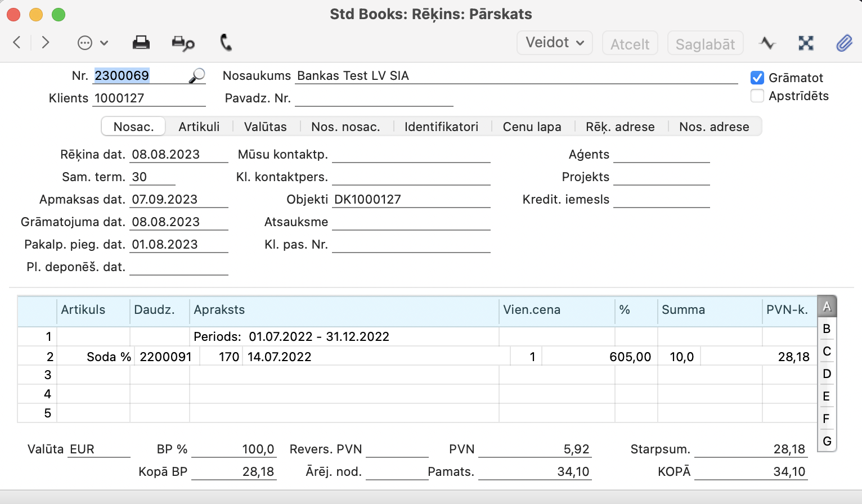The image size is (862, 504).
Task: Go to the previous record arrow
Action: (17, 42)
